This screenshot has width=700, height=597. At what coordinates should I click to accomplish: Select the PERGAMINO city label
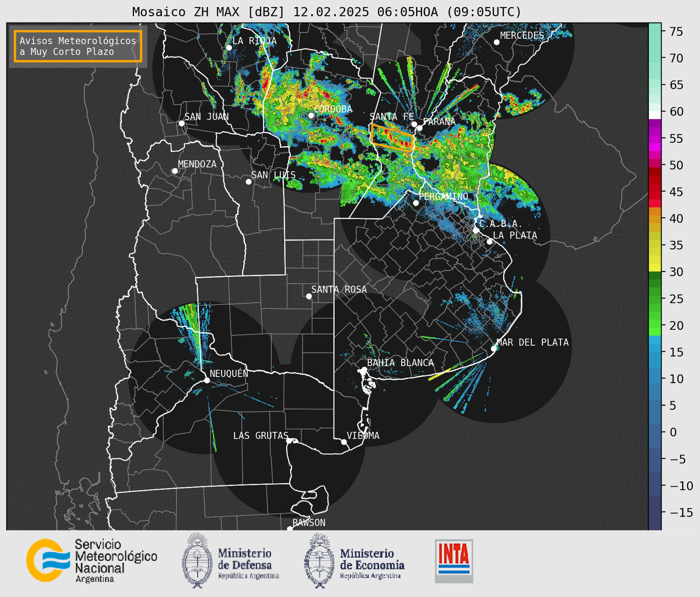coord(444,196)
